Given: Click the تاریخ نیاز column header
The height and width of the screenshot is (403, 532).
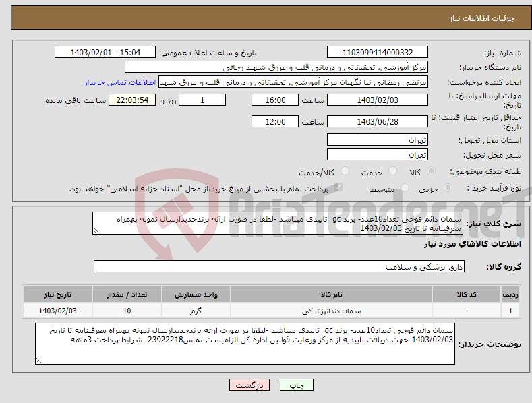Looking at the screenshot, I should tap(57, 294).
